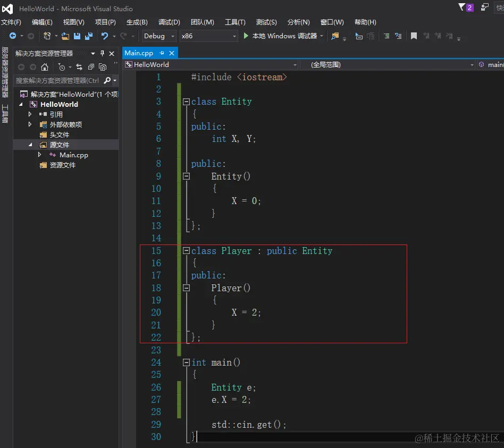This screenshot has width=504, height=448.
Task: Open the 调试(D) menu
Action: coord(169,22)
